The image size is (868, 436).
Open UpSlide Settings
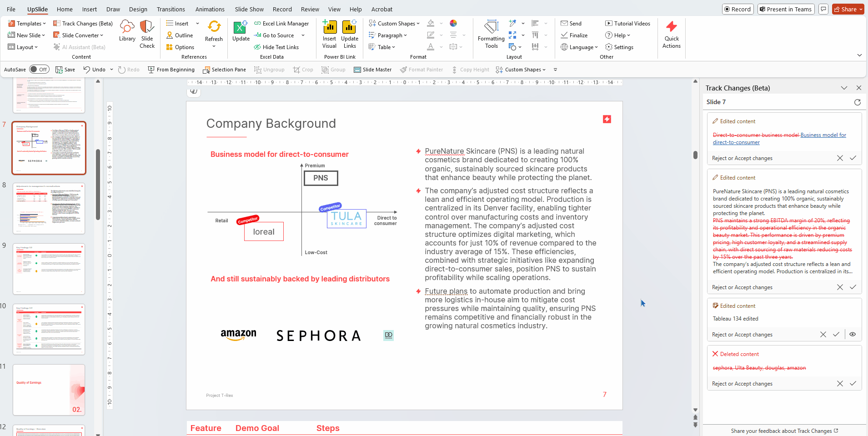[x=619, y=47]
